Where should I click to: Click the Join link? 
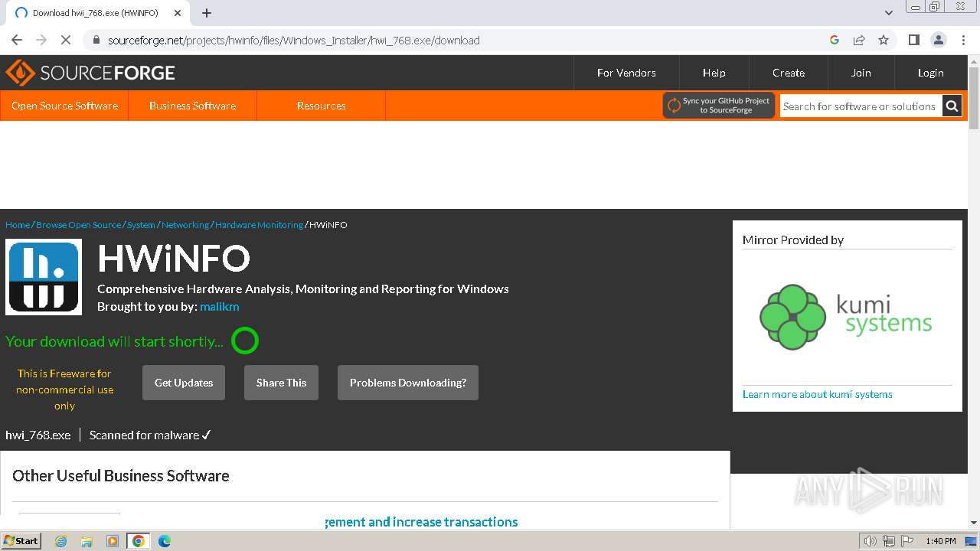[x=861, y=73]
